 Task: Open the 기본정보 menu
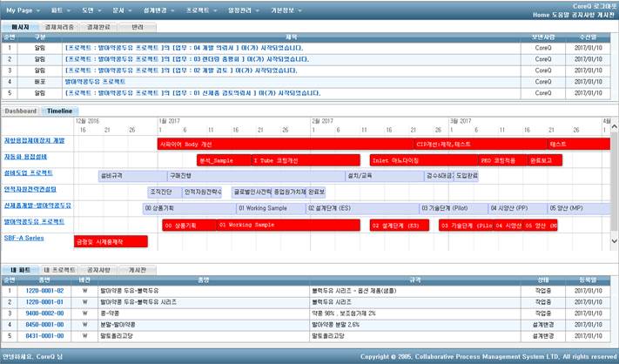click(311, 8)
